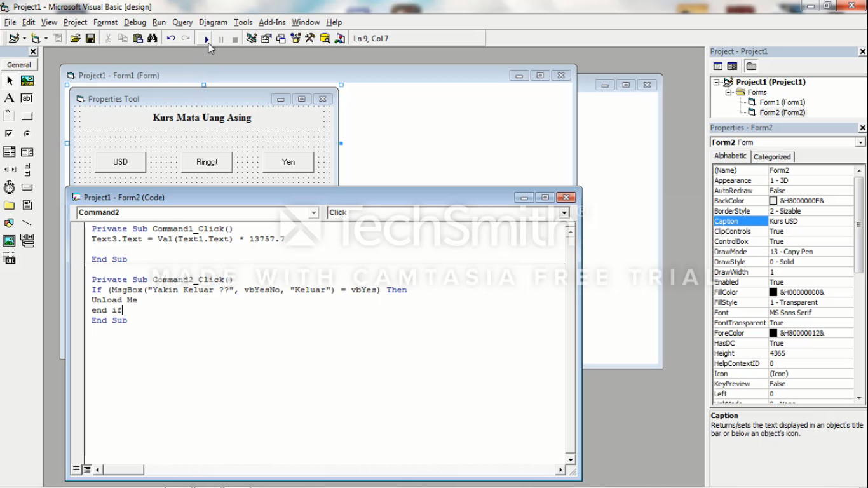Select the CommandButton tool in the toolbox

click(x=27, y=116)
